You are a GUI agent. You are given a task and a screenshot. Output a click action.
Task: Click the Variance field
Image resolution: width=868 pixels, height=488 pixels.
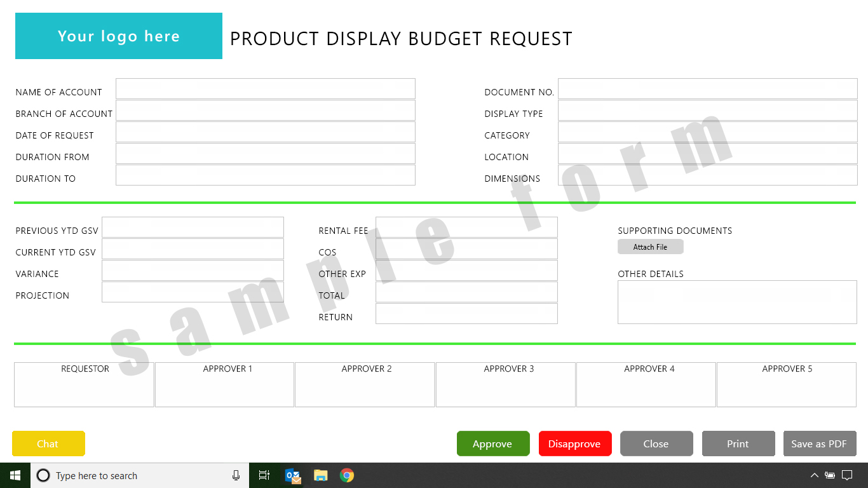[x=193, y=271]
